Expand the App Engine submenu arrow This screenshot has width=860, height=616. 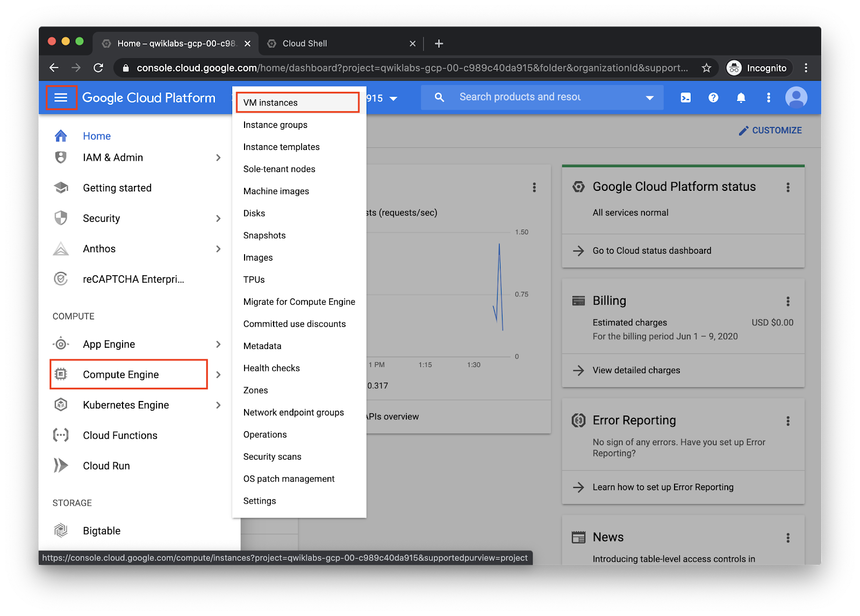tap(218, 344)
